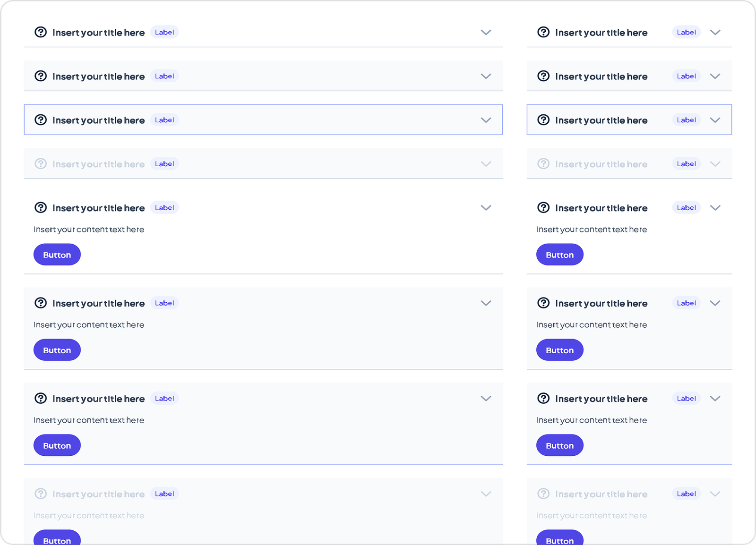756x545 pixels.
Task: Collapse narrow column's blue-underlined expanded row via chevron
Action: [x=715, y=399]
